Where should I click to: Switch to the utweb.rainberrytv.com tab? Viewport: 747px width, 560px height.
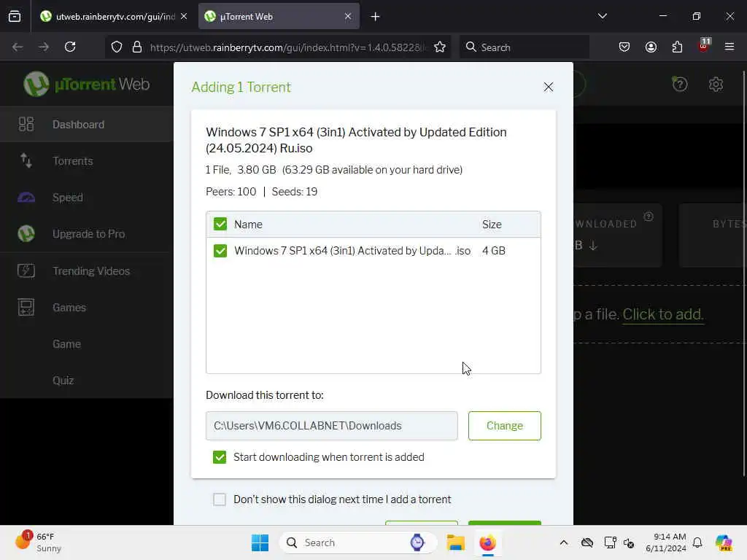point(113,16)
